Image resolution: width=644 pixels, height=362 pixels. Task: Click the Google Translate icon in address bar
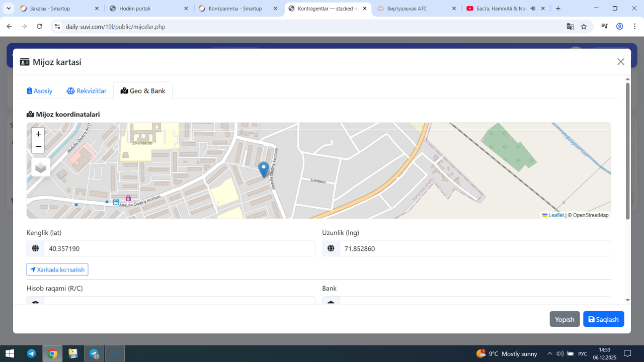point(570,27)
